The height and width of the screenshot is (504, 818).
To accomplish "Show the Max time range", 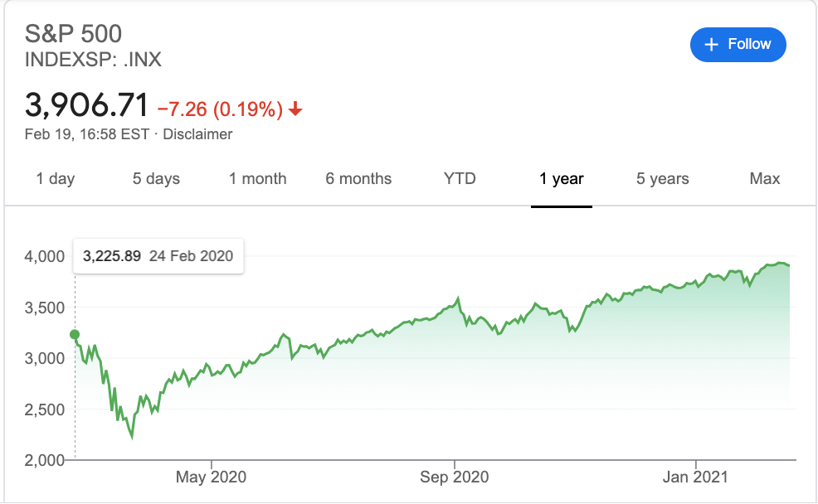I will [764, 178].
